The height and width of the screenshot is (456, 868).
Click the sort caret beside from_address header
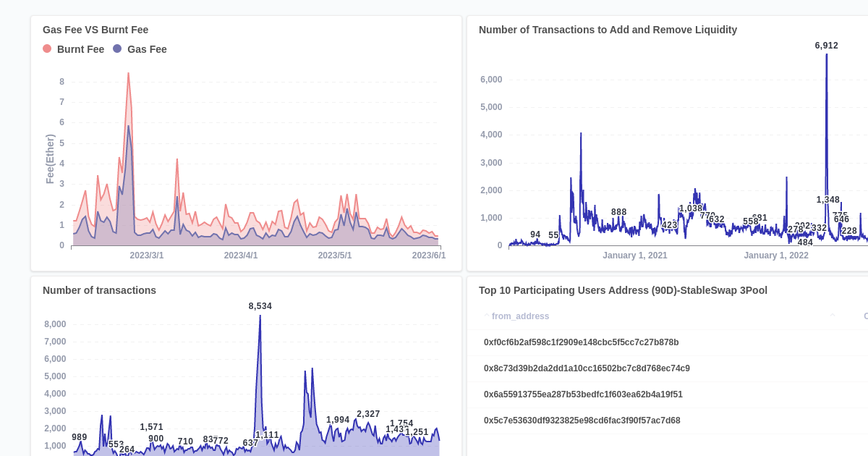(486, 316)
